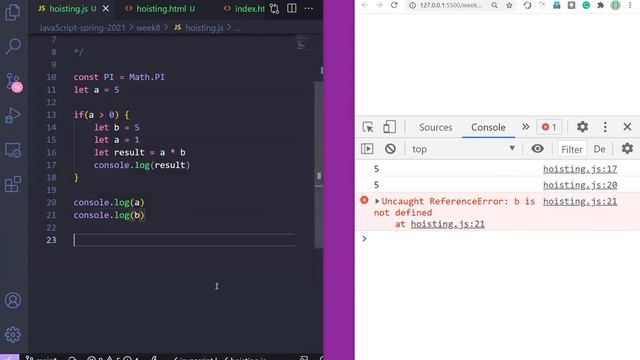This screenshot has height=360, width=640.
Task: Reload the browser page
Action: pyautogui.click(x=394, y=5)
